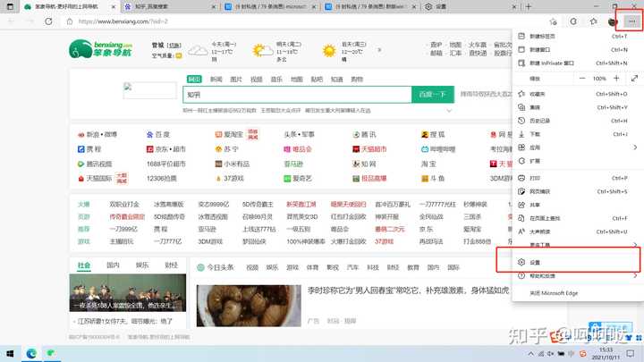Open the 苏宁 site link
Viewport: 644px width, 362px height.
[x=226, y=149]
